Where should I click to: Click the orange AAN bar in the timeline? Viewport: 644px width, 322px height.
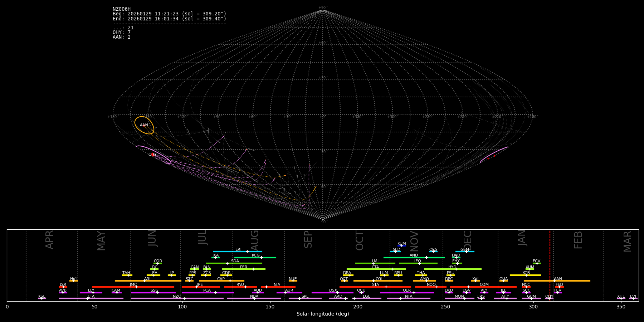557,281
